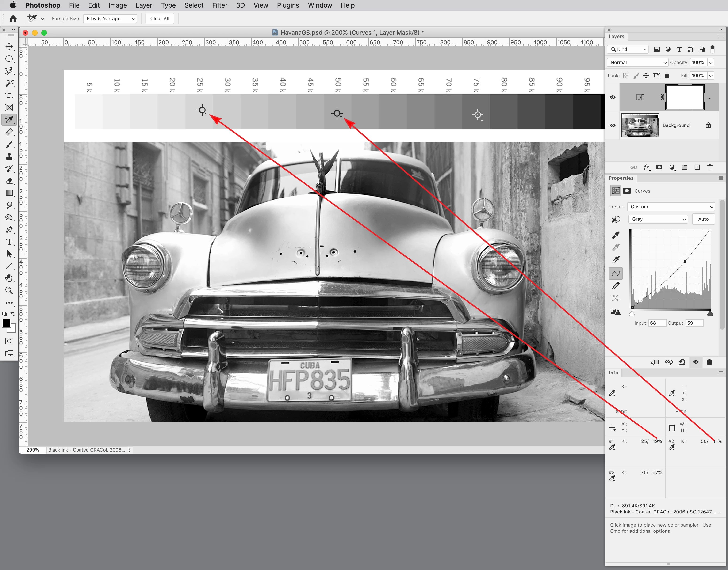Screen dimensions: 728x570
Task: Select the Horizontal Type tool
Action: click(9, 242)
